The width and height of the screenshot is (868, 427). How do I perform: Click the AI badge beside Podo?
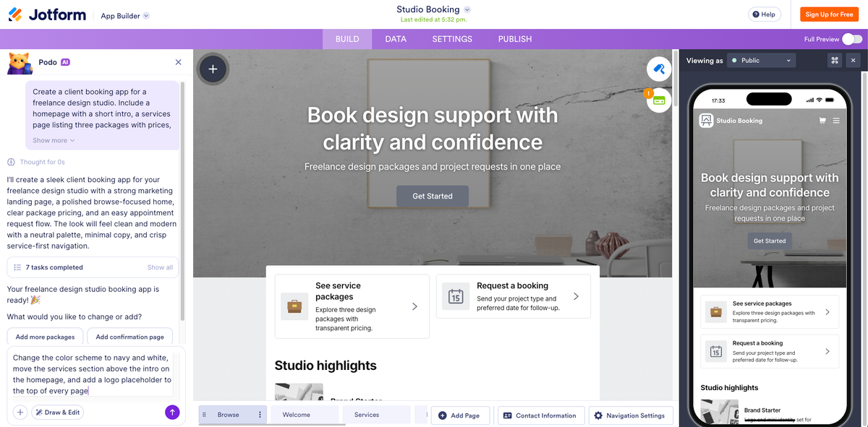tap(65, 62)
